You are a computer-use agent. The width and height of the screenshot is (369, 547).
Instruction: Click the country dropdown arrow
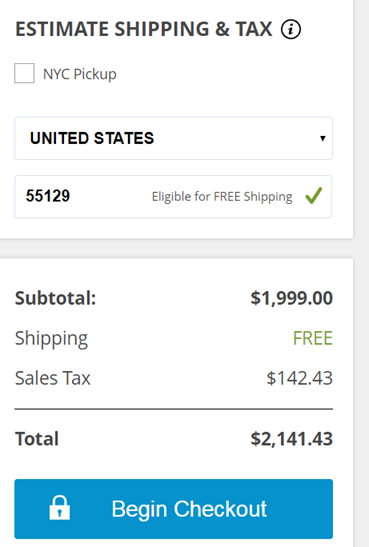point(323,138)
